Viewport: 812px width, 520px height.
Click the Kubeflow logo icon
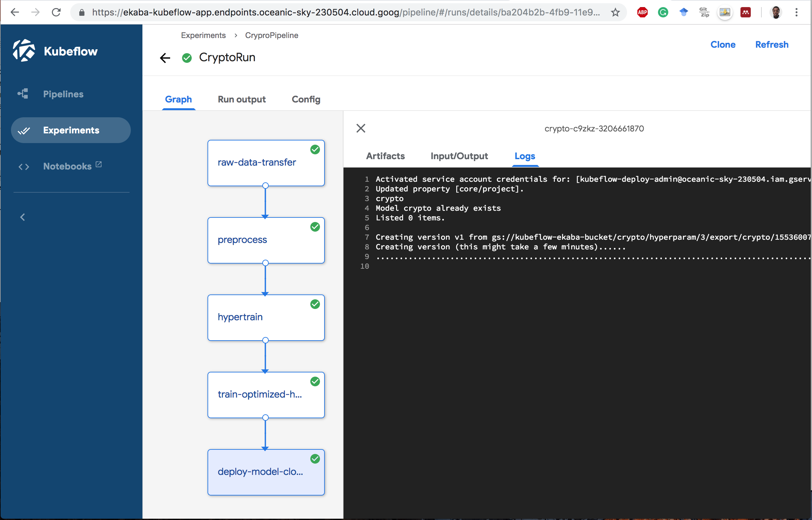tap(24, 52)
